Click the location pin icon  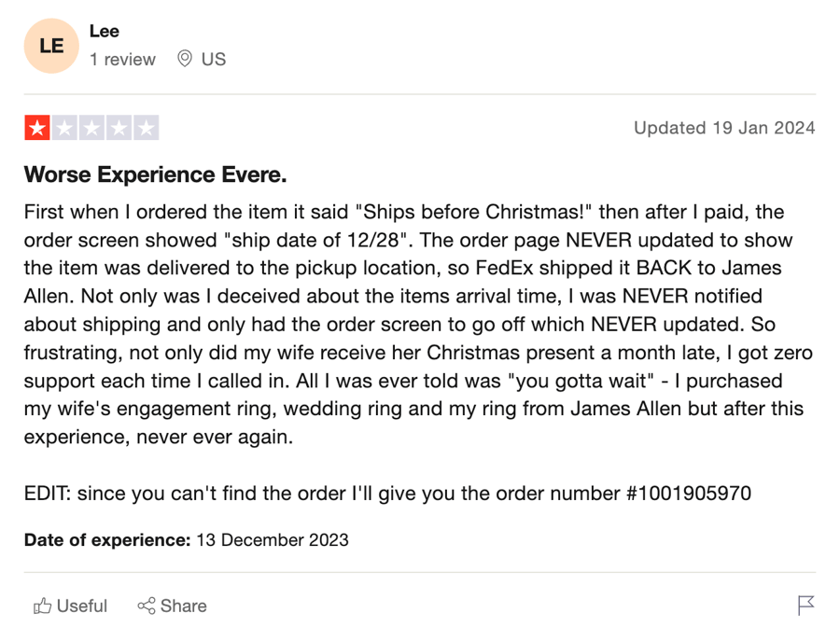184,59
